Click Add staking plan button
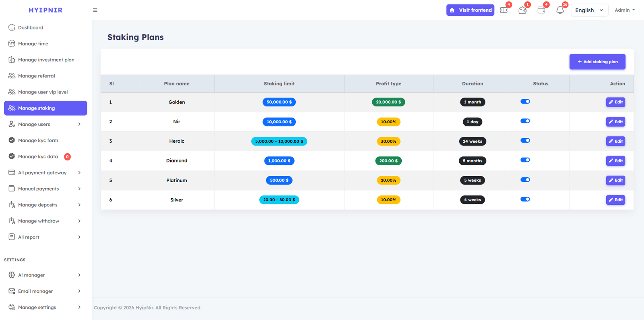644x320 pixels. click(597, 62)
